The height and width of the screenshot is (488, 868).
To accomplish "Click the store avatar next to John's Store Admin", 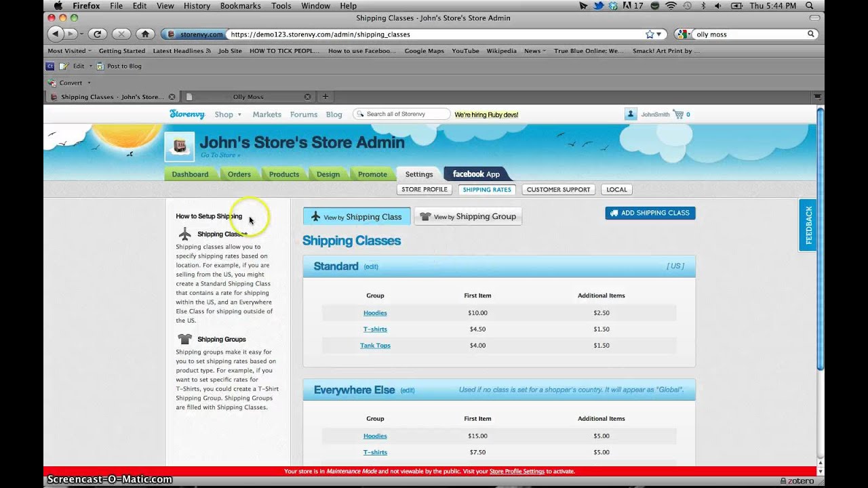I will point(179,145).
